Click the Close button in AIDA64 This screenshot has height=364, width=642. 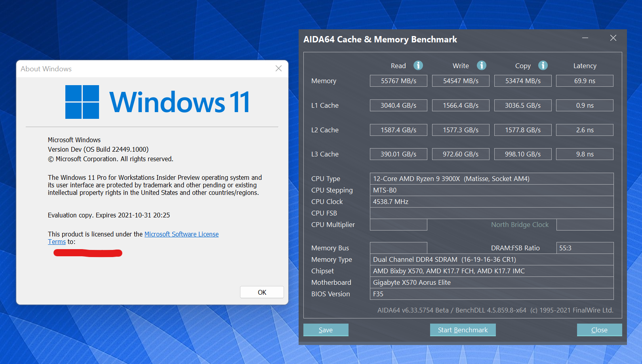pyautogui.click(x=599, y=330)
